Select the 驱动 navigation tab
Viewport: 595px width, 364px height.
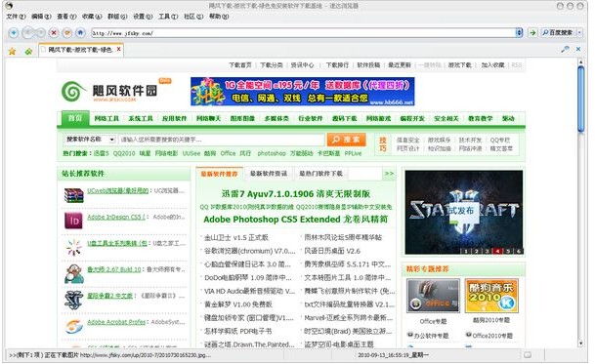click(508, 119)
